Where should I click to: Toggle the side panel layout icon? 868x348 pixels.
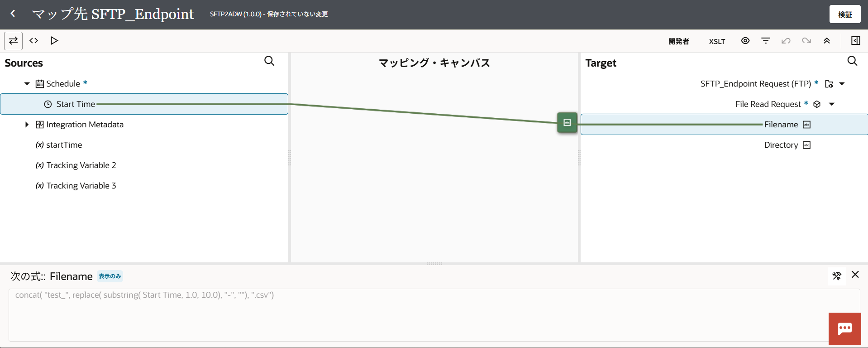coord(855,41)
